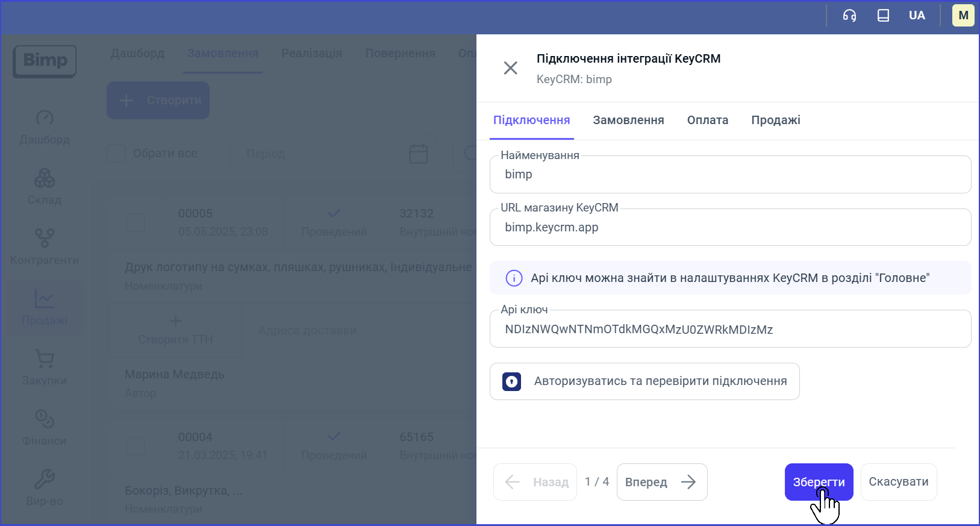Go to next step with Вперед
The width and height of the screenshot is (980, 526).
tap(662, 482)
